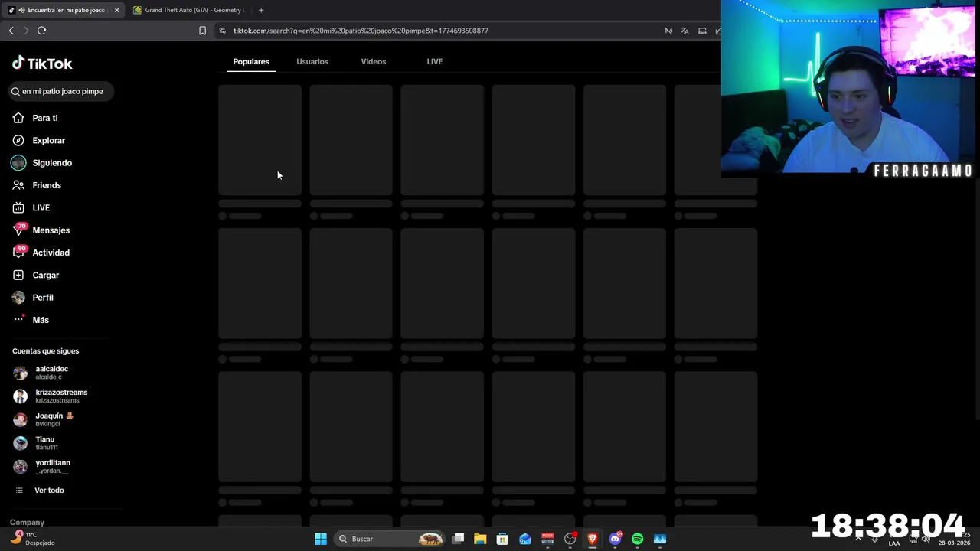This screenshot has height=551, width=980.
Task: Click Cargar to upload a video
Action: [x=35, y=275]
